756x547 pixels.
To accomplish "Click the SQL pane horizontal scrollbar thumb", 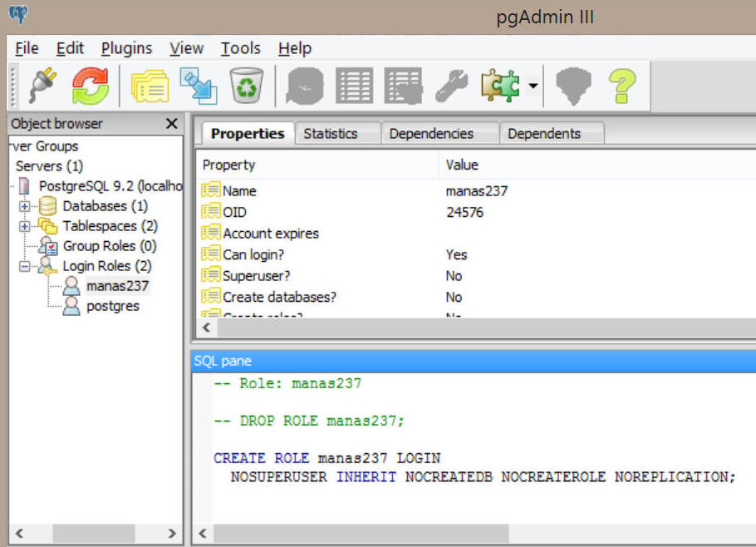I will tap(361, 534).
